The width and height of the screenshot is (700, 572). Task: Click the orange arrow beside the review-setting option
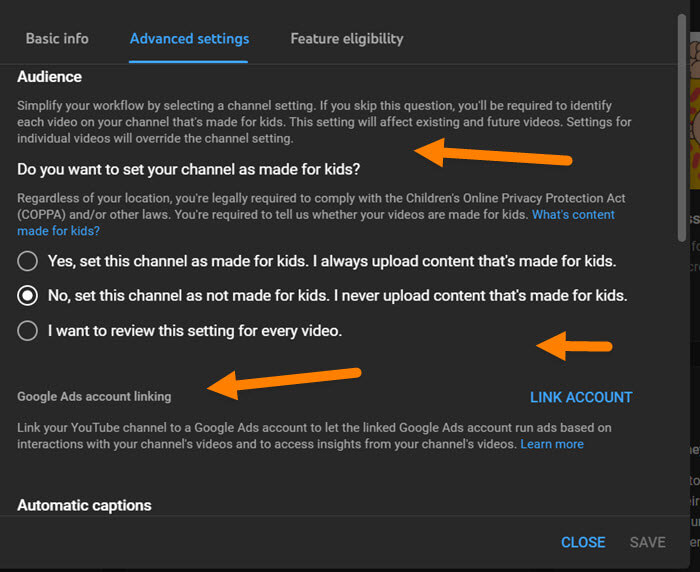click(574, 346)
